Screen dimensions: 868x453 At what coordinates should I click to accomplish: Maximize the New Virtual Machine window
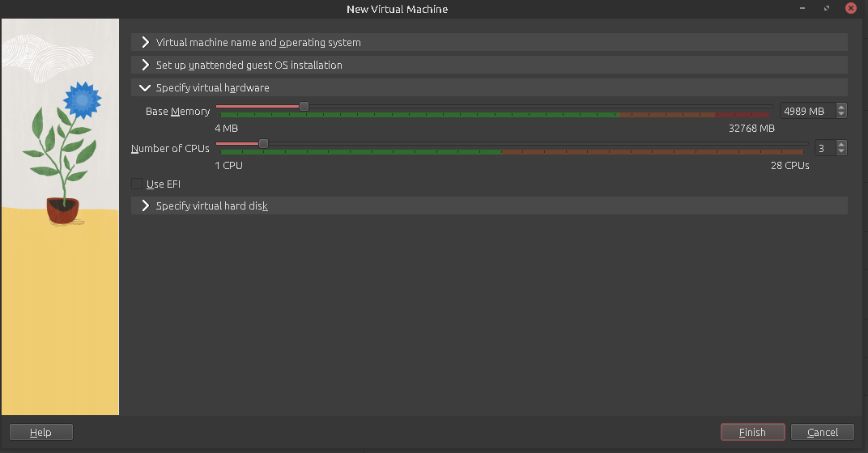pyautogui.click(x=827, y=9)
